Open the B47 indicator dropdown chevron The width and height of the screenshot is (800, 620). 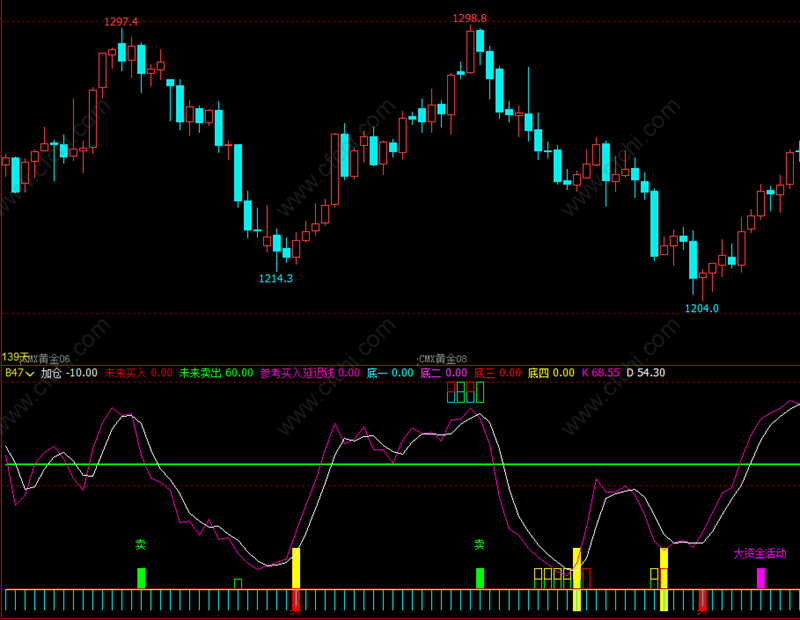(x=30, y=374)
